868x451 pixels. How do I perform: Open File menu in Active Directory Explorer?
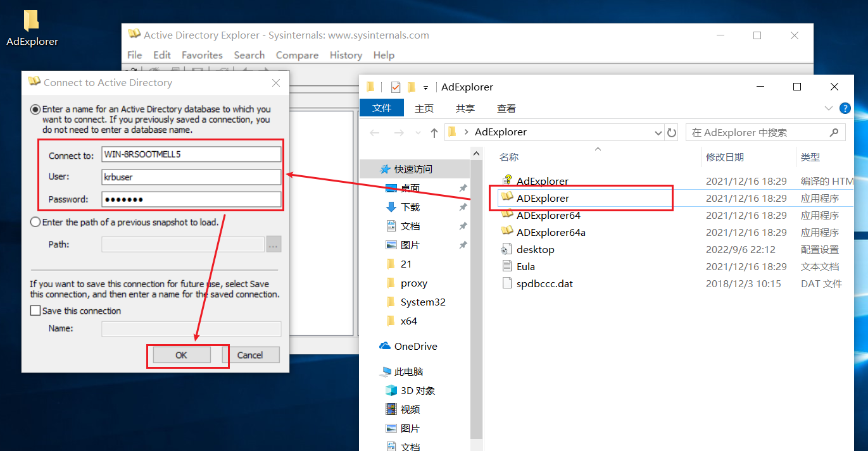(134, 55)
